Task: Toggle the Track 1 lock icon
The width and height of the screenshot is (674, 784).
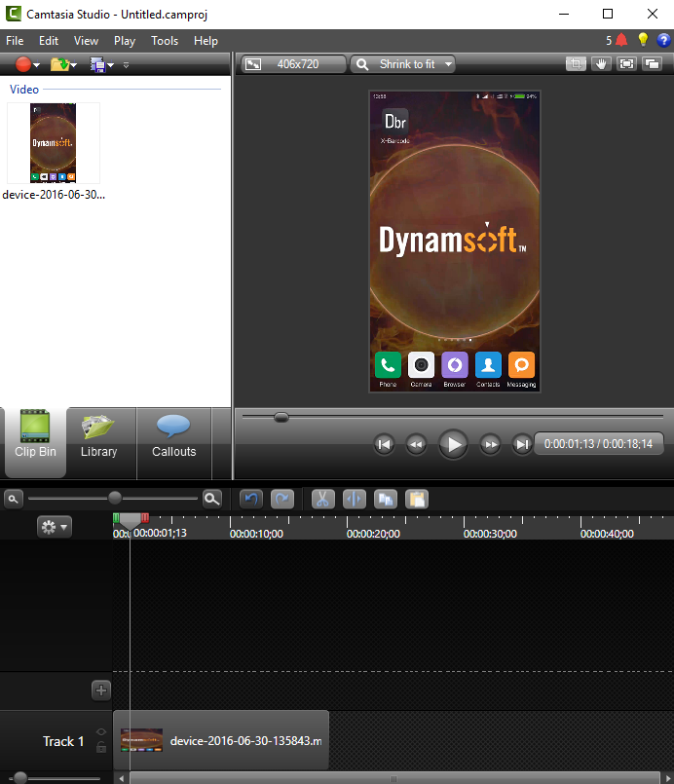Action: point(101,747)
